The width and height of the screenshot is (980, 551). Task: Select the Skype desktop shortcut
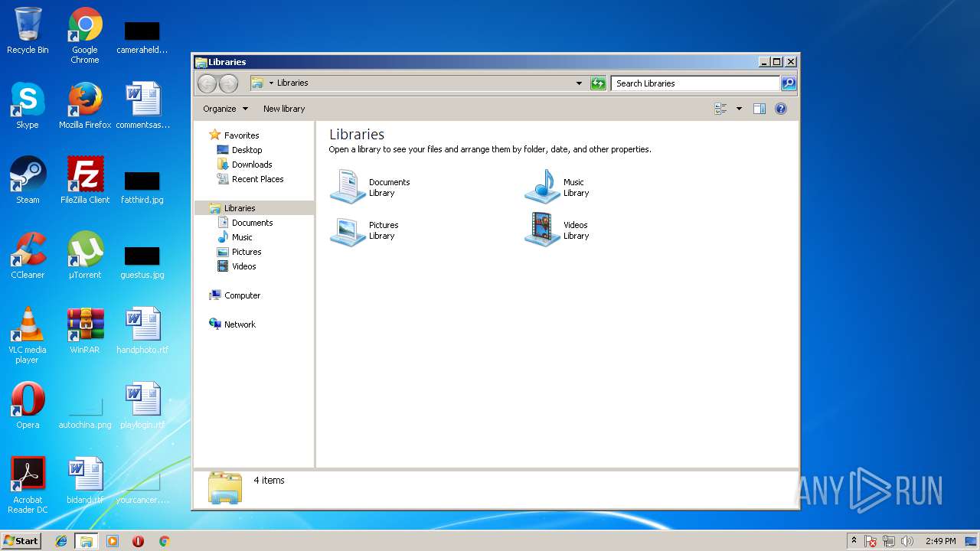click(x=28, y=106)
